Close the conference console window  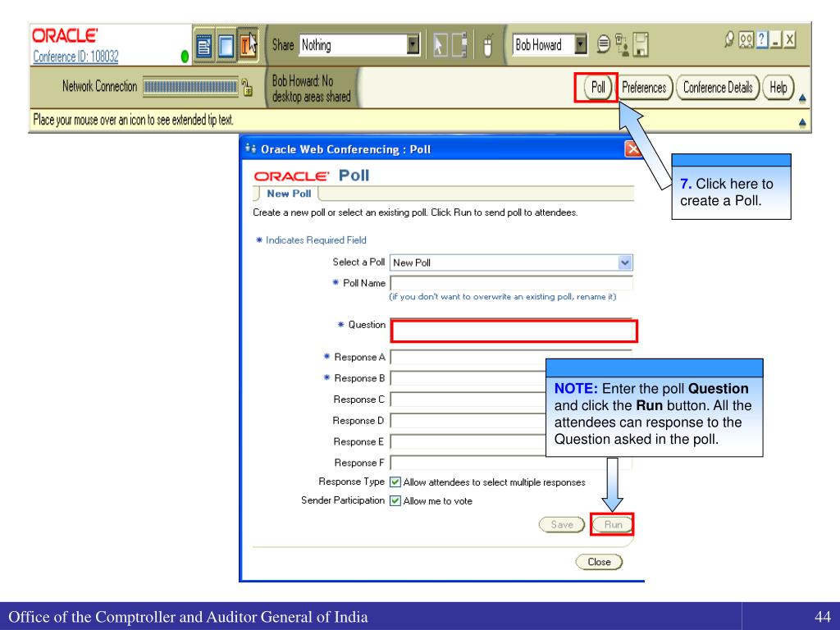(790, 39)
